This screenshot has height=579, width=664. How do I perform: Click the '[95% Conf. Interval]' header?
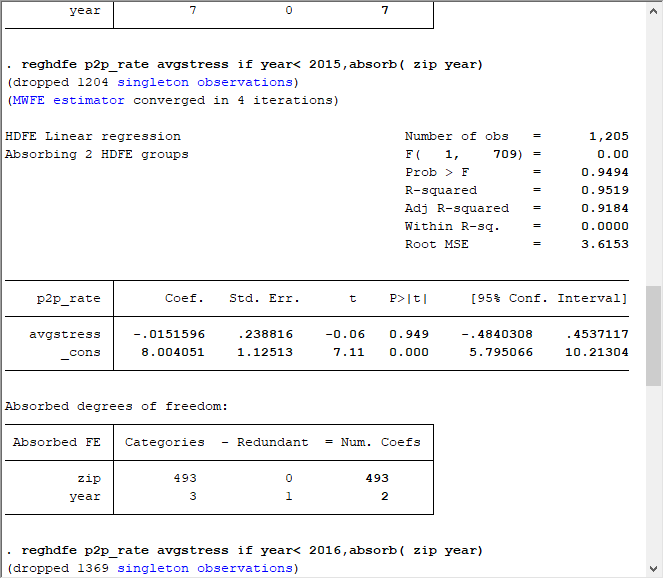click(549, 298)
